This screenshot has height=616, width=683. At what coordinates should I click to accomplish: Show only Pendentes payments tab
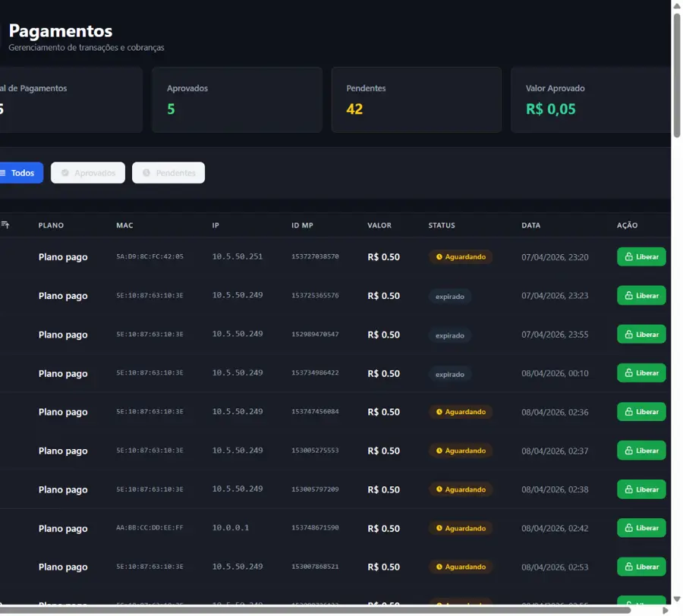[x=168, y=173]
